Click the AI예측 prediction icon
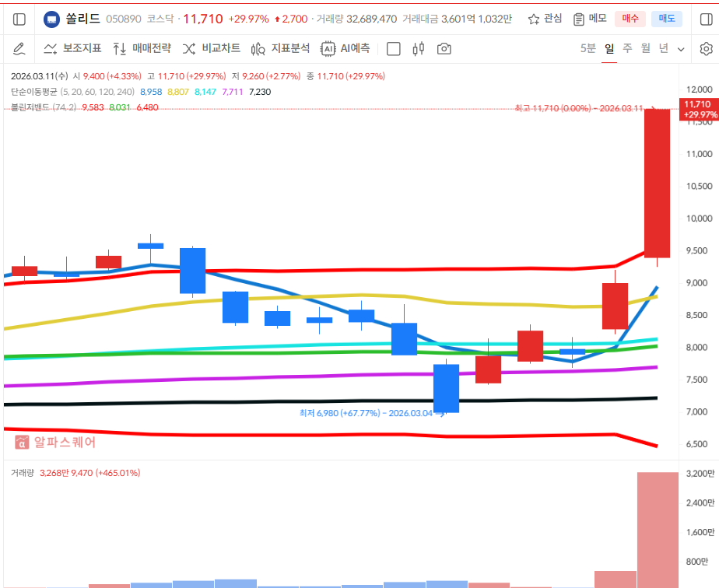 pos(345,49)
